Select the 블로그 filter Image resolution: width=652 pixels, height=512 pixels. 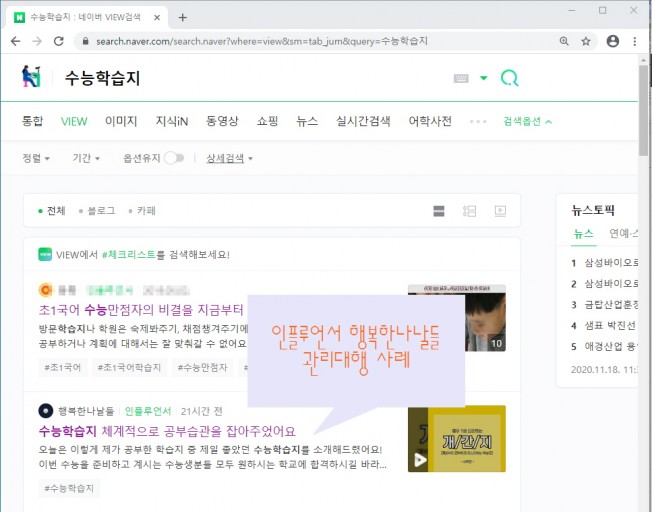tap(97, 211)
